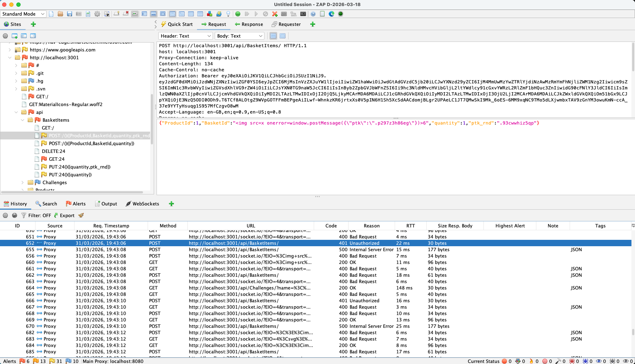Save the session with the floppy disk icon
This screenshot has height=364, width=635.
70,14
